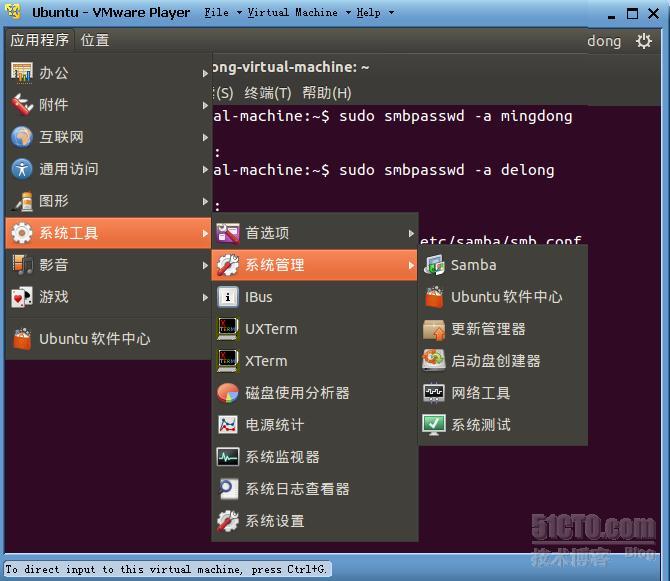Screen dimensions: 670x581
Task: Select the 电源统计 menu entry label
Action: pyautogui.click(x=275, y=425)
